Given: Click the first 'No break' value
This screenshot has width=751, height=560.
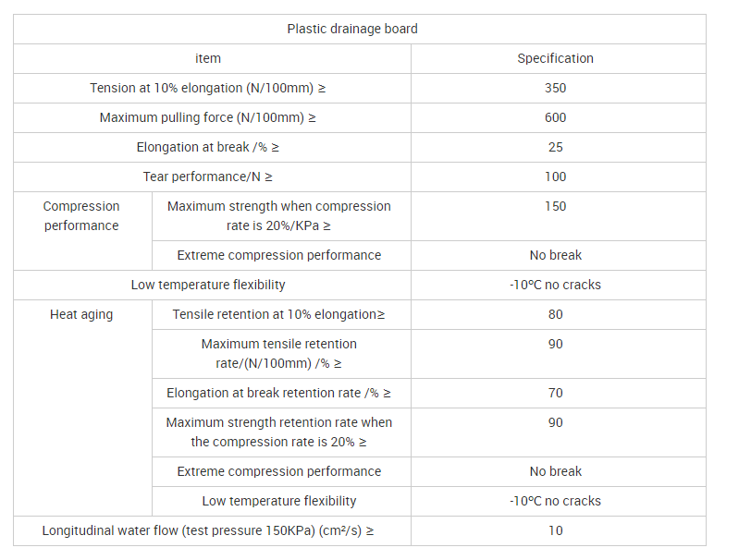Looking at the screenshot, I should 555,255.
